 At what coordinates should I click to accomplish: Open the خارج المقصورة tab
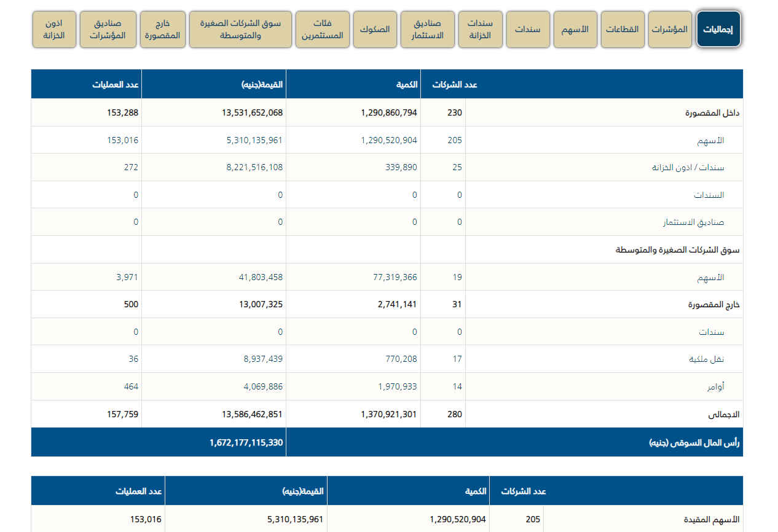coord(162,29)
